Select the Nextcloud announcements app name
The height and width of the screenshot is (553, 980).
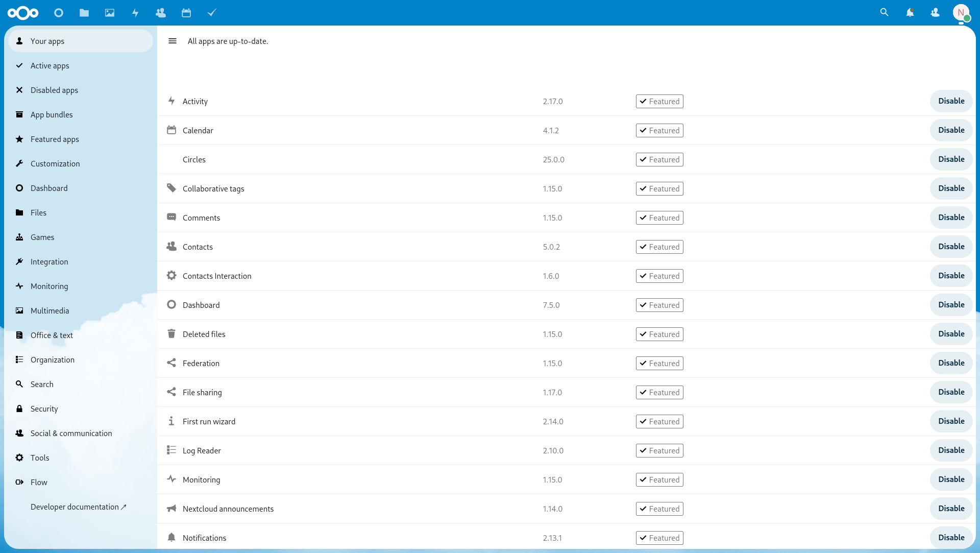coord(228,509)
